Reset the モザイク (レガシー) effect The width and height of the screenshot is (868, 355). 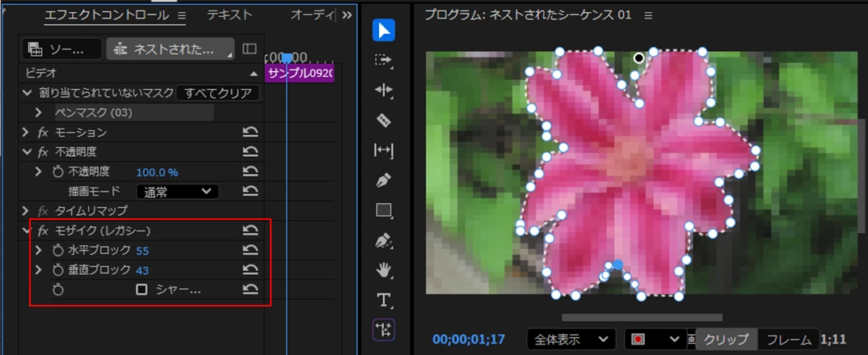click(x=251, y=230)
